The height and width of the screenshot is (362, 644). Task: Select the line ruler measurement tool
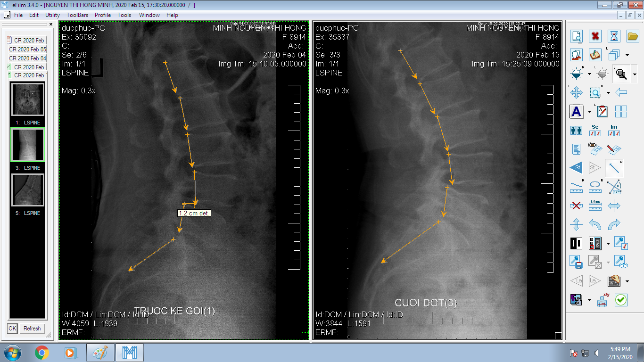(x=576, y=187)
